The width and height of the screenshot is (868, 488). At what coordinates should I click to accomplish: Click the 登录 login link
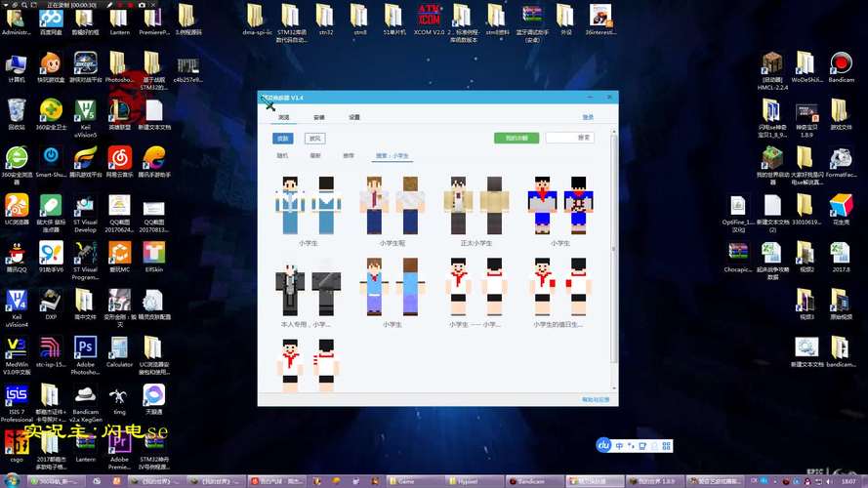click(x=588, y=117)
